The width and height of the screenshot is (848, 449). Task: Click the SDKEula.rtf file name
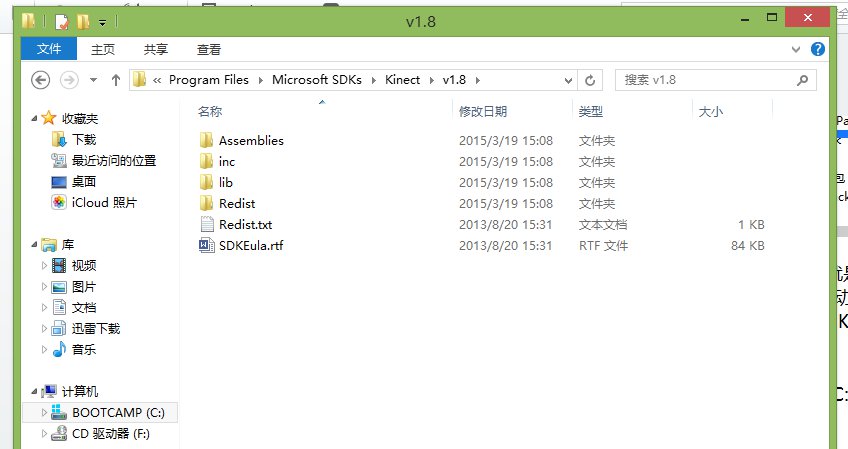(x=251, y=246)
